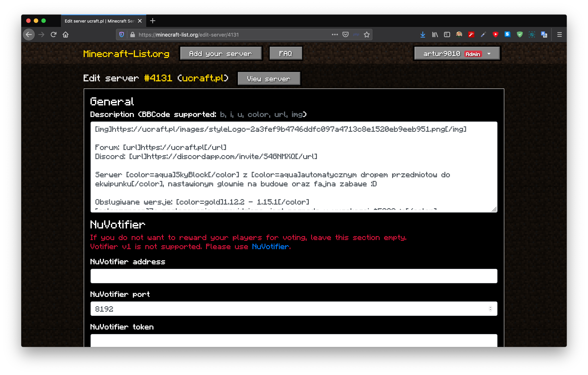This screenshot has width=588, height=375.
Task: Reload the current page
Action: (53, 35)
